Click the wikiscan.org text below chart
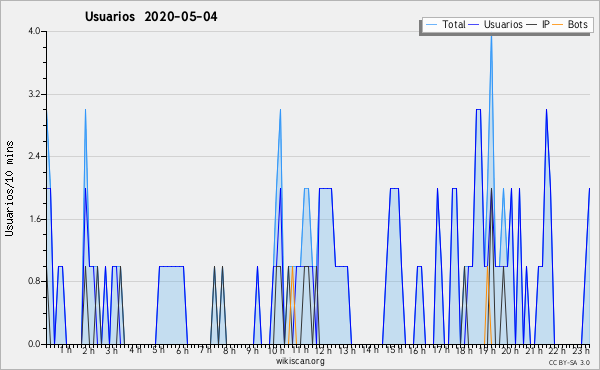 300,361
